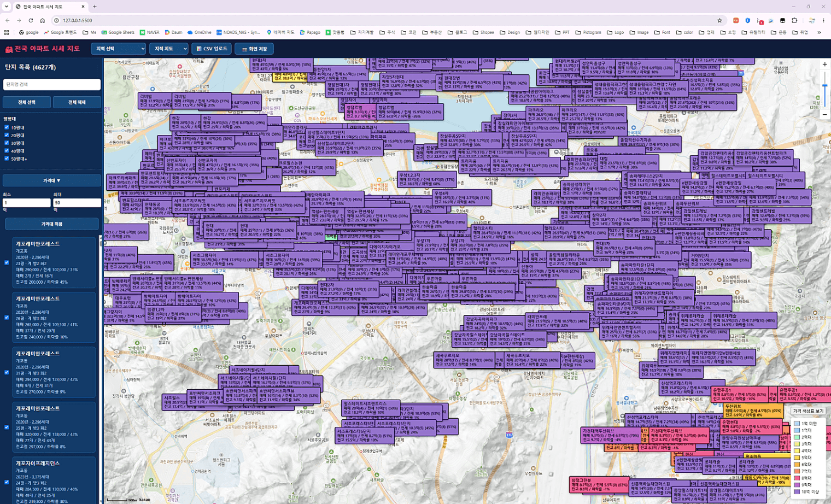The height and width of the screenshot is (504, 831).
Task: Open the Font bookmark folder
Action: point(662,32)
